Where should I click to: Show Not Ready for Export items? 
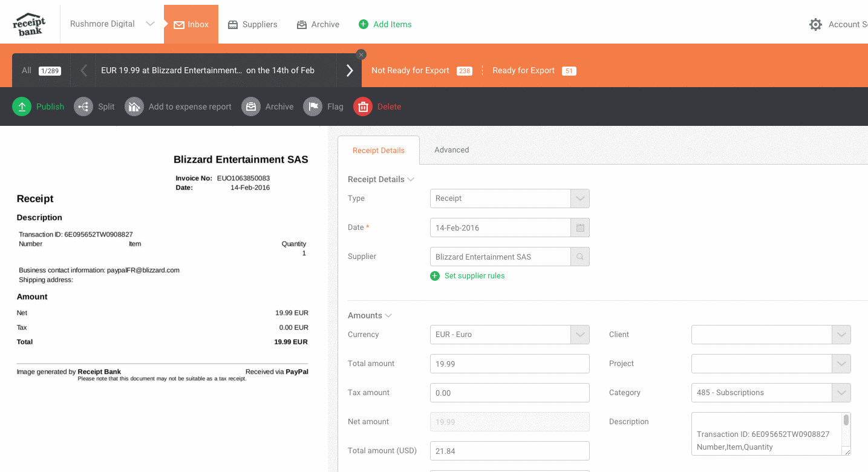click(410, 70)
